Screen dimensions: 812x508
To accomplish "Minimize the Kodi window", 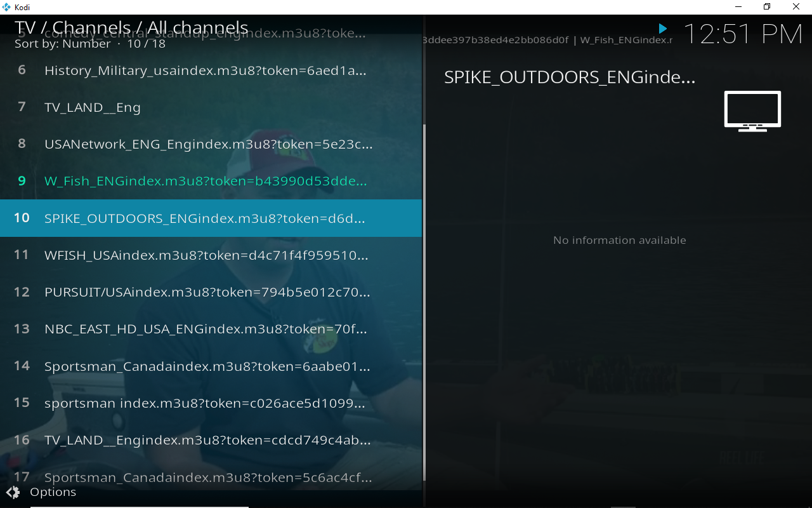I will click(x=738, y=7).
